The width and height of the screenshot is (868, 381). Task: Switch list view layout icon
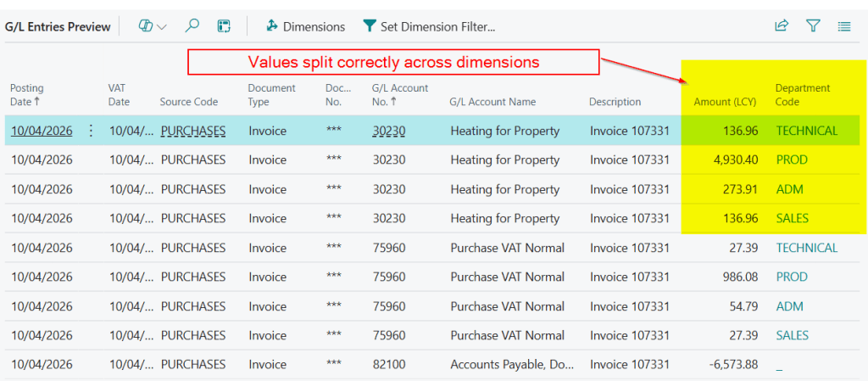844,26
